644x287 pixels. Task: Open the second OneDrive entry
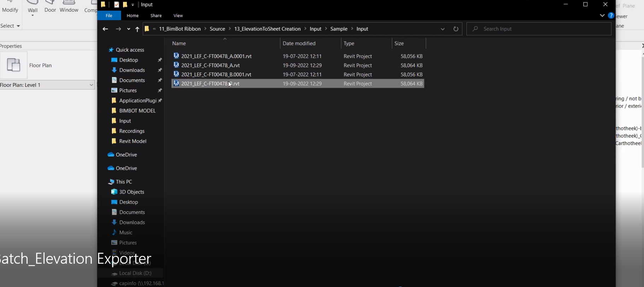point(126,168)
